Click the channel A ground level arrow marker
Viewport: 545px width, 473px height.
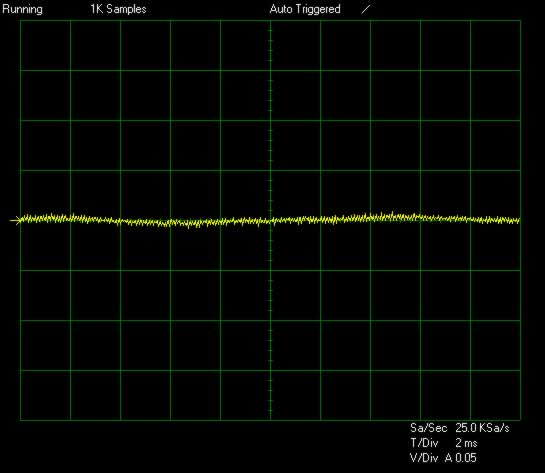click(x=15, y=220)
